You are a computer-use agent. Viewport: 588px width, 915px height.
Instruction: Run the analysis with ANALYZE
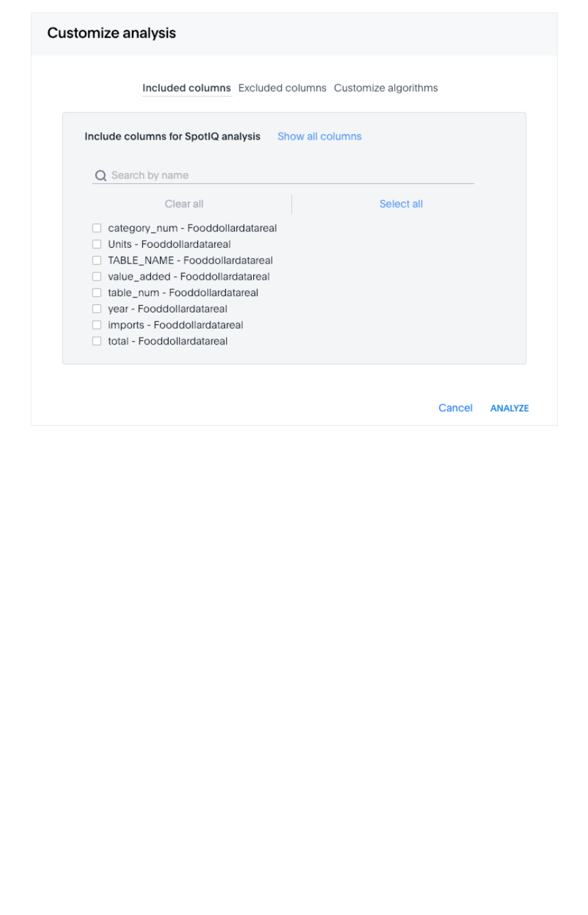[x=509, y=408]
